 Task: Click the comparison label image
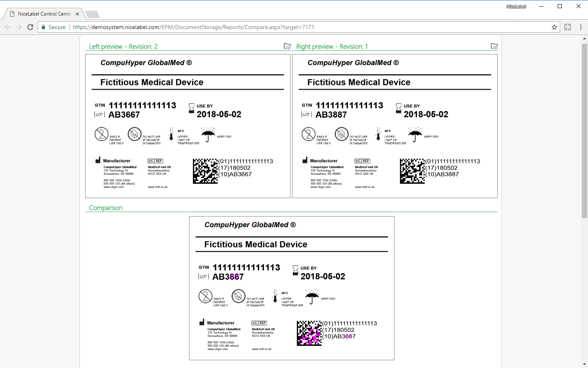pos(292,288)
